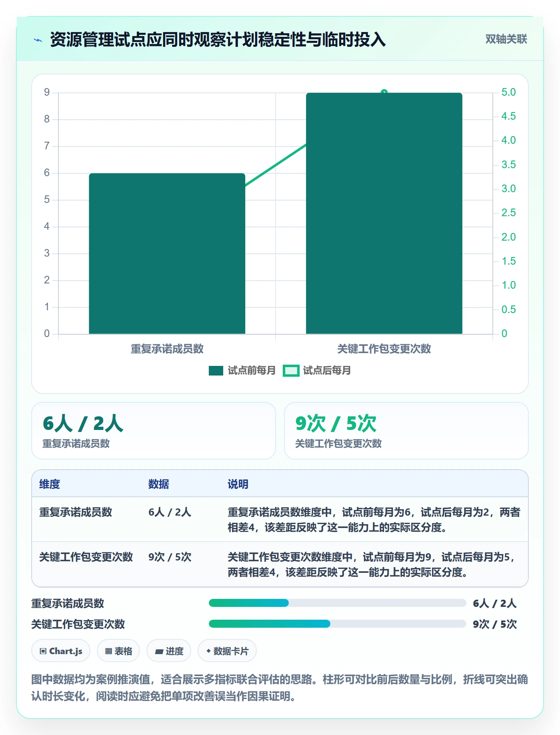The image size is (560, 735).
Task: Click the 6人 / 2人 data card
Action: tap(154, 431)
